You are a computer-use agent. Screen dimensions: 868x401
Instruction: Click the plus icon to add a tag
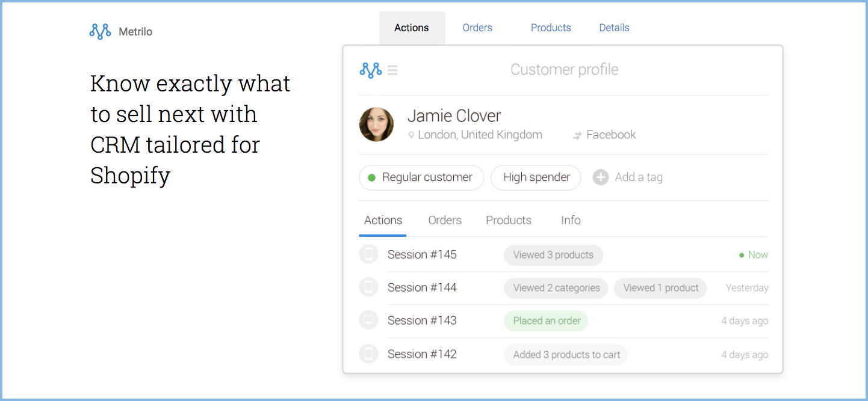(601, 177)
